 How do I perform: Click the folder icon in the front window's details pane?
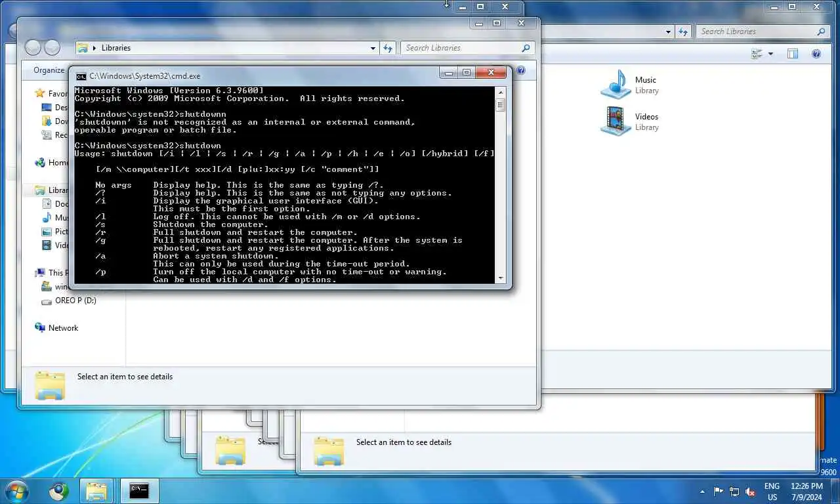tap(50, 386)
